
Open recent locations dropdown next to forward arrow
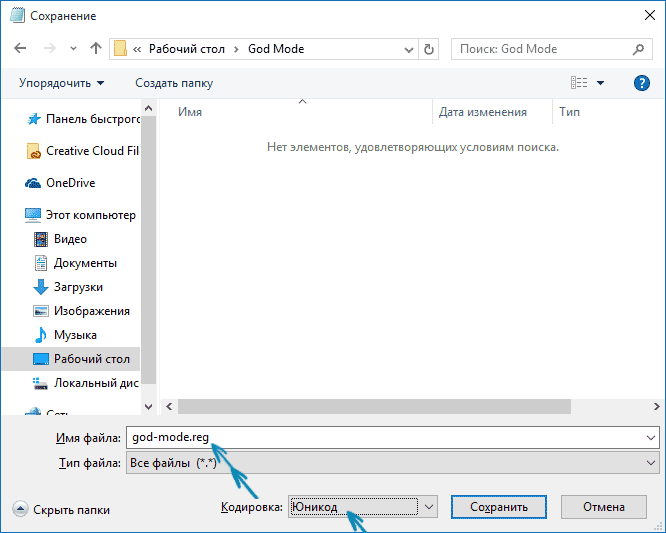73,49
